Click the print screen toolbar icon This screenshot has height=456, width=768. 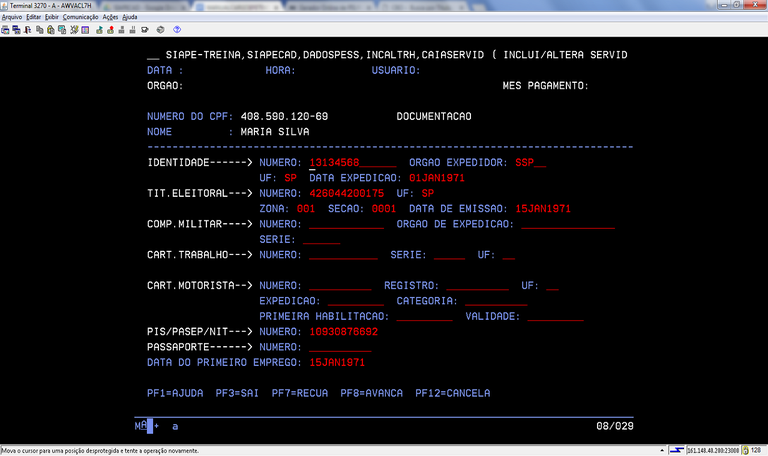point(5,30)
